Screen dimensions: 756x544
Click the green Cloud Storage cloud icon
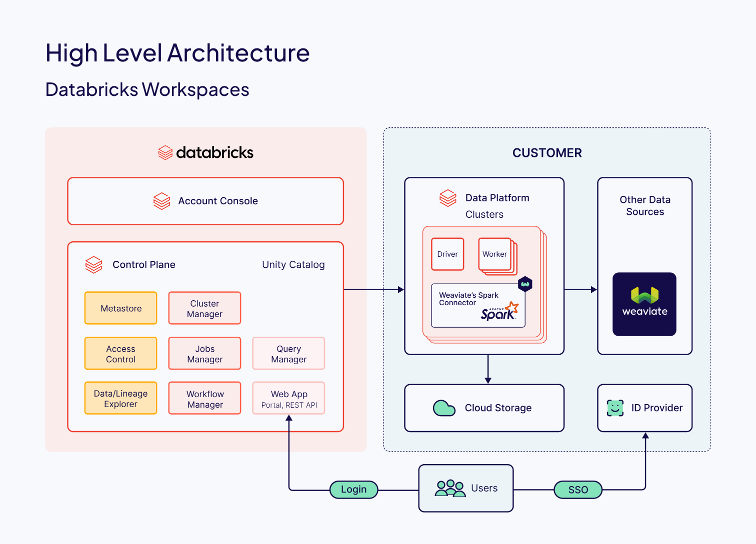point(444,408)
